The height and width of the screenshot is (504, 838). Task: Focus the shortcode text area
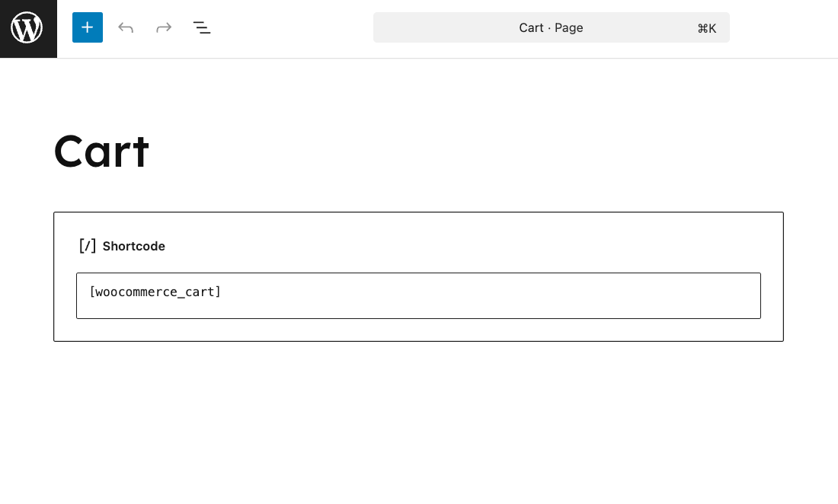pos(418,295)
